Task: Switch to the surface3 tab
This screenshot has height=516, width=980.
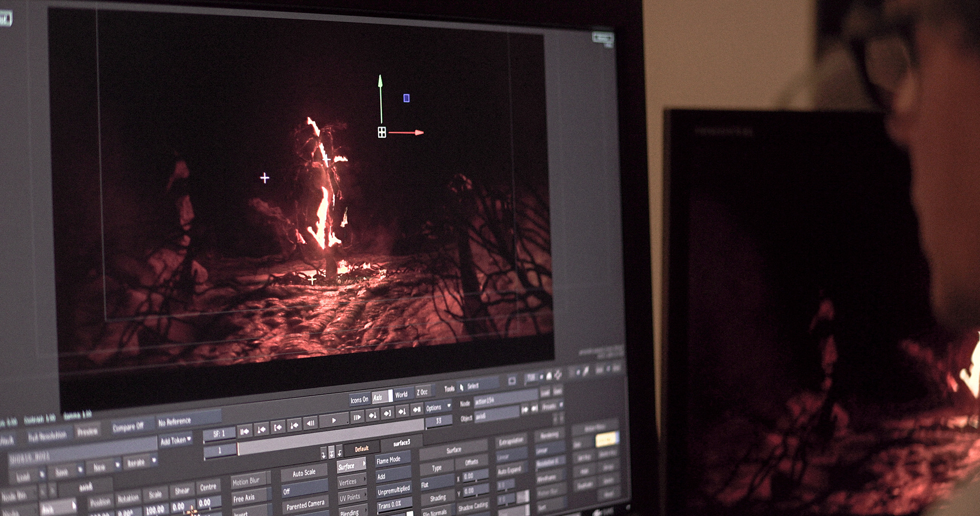Action: (x=402, y=442)
